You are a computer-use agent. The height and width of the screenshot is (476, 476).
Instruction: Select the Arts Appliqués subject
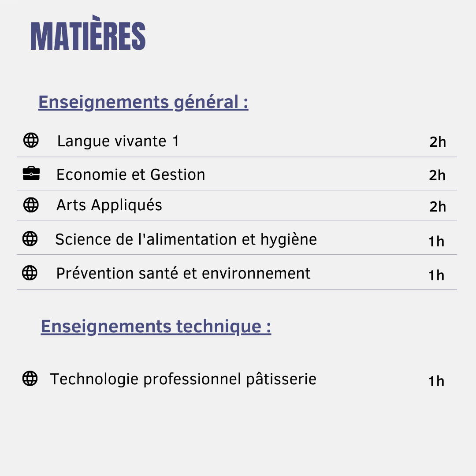(109, 205)
